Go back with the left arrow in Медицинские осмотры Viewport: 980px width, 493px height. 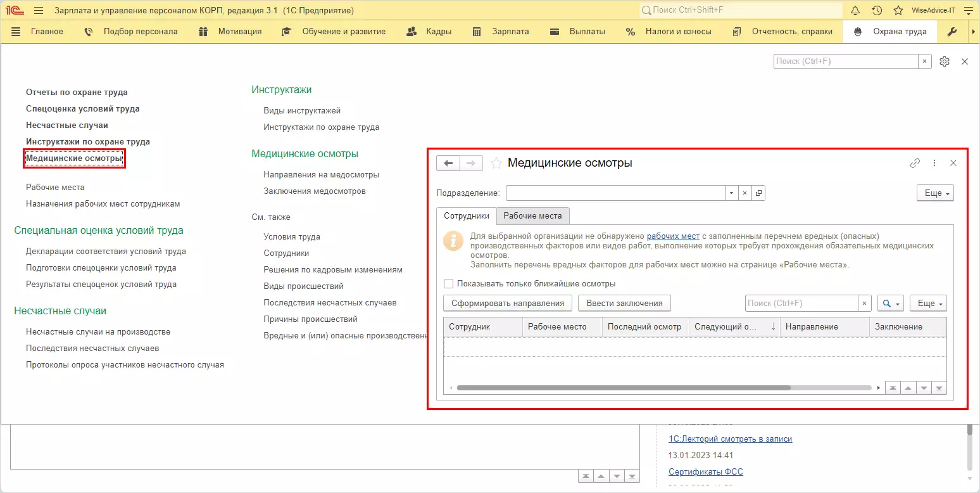(x=448, y=163)
